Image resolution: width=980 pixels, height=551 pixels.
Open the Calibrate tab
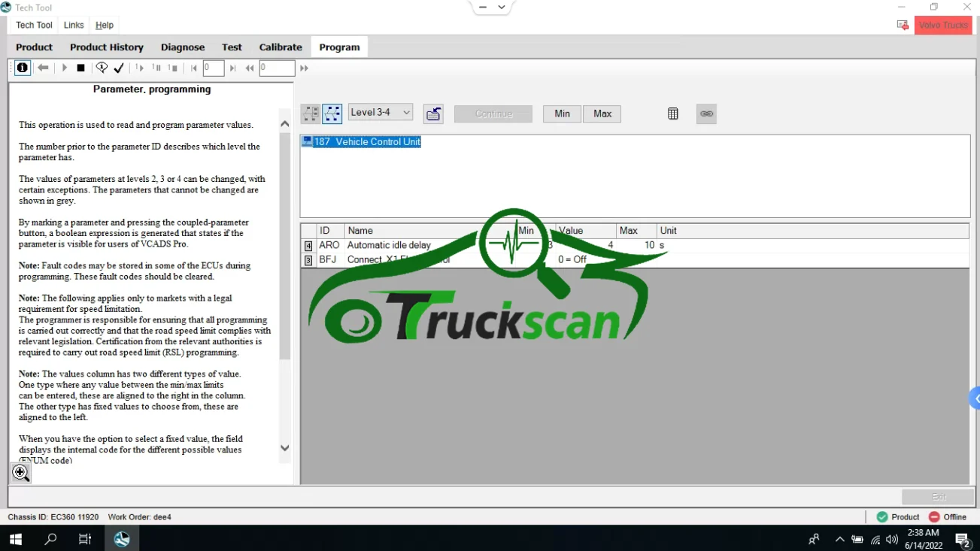pyautogui.click(x=281, y=47)
